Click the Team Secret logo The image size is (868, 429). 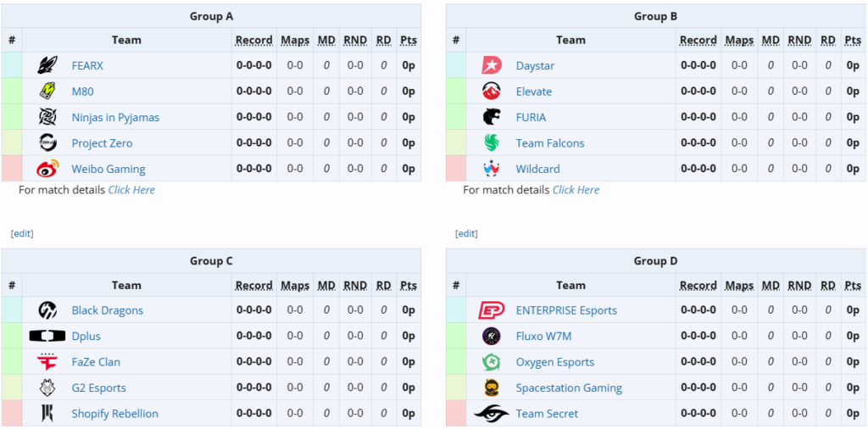(x=492, y=414)
